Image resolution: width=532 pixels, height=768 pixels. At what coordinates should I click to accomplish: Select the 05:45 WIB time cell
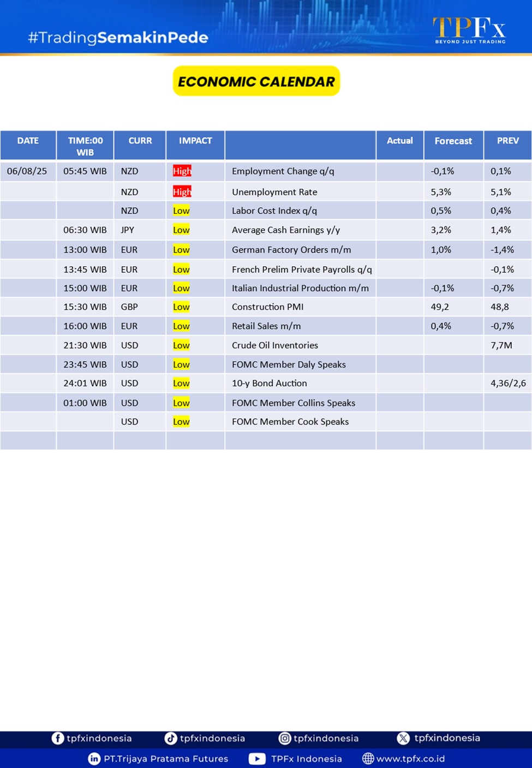(85, 171)
